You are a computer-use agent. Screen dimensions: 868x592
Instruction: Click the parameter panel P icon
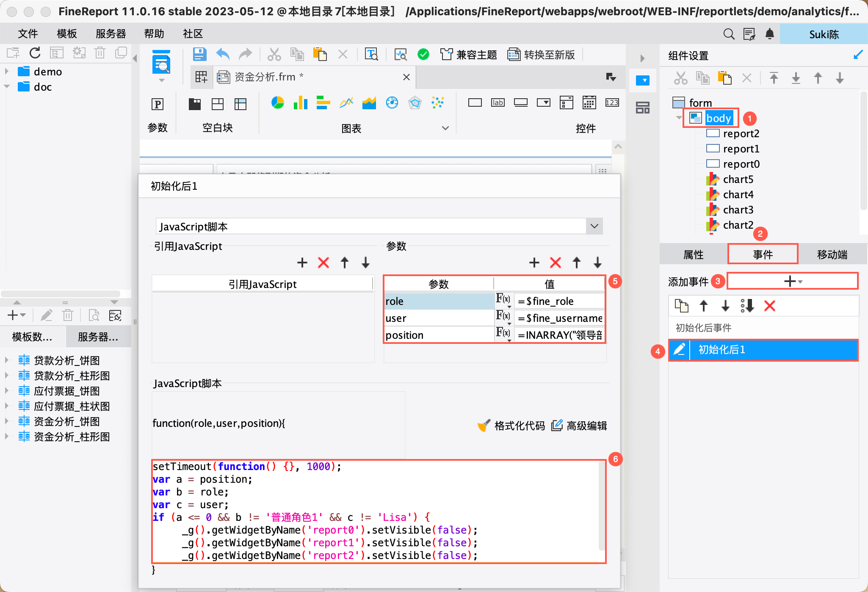158,104
